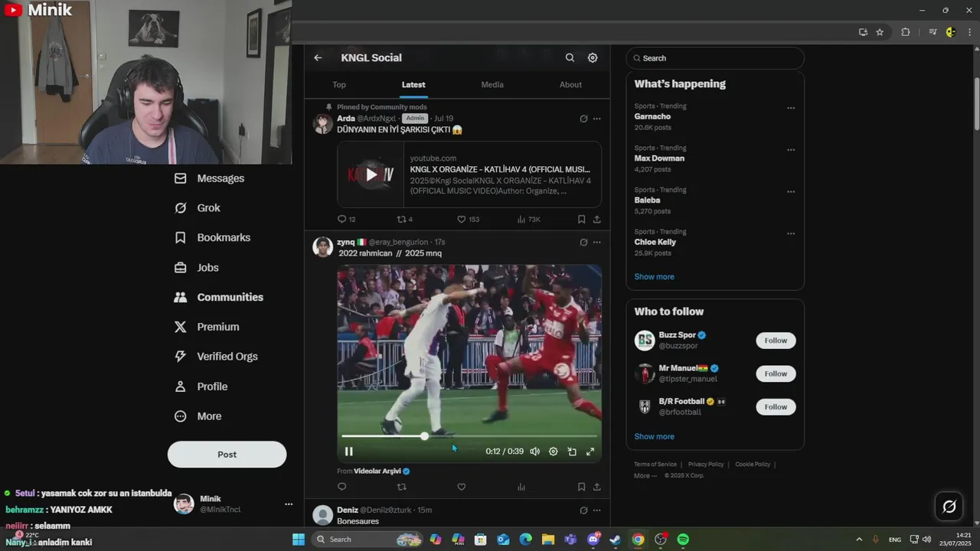Follow B/R Football
Screen dimensions: 980x551
coord(776,407)
